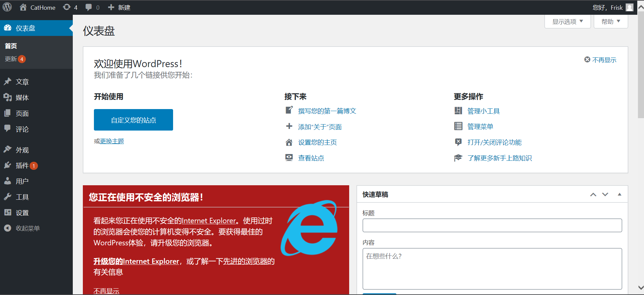Click the 仪表盘 dashboard gauge icon

click(8, 28)
